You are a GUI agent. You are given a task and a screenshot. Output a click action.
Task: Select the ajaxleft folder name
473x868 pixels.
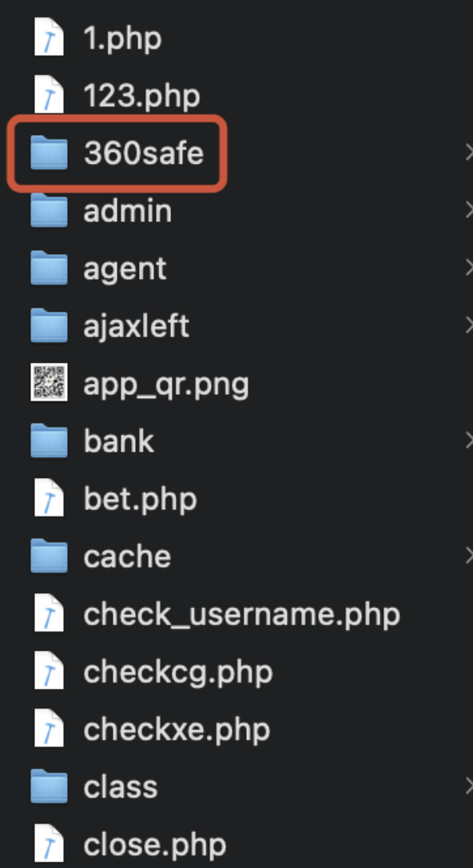[137, 325]
